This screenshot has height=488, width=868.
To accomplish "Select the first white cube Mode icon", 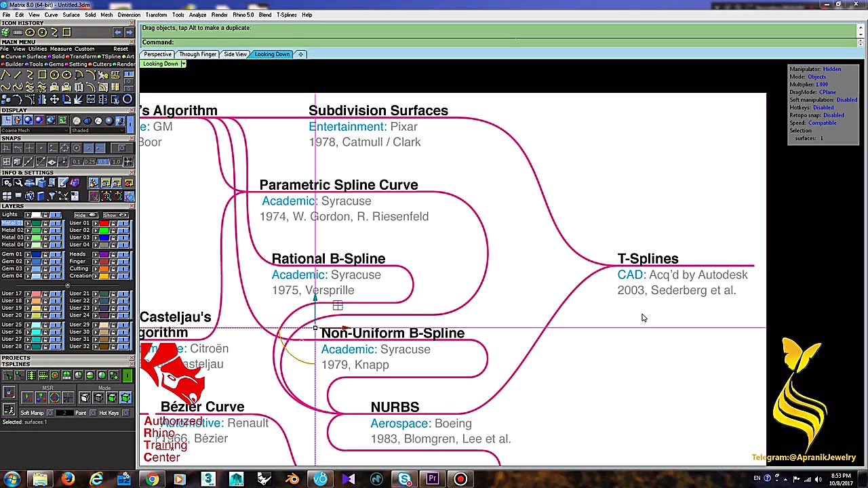I will click(x=85, y=398).
